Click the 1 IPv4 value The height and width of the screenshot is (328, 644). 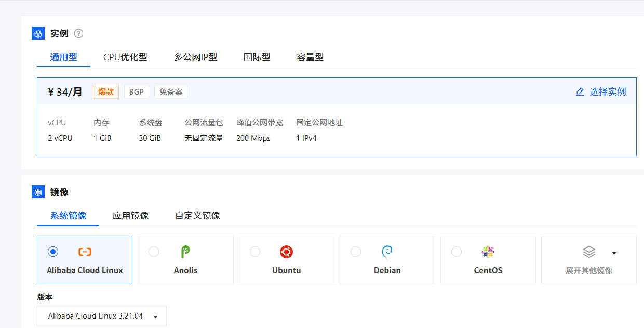click(x=306, y=138)
